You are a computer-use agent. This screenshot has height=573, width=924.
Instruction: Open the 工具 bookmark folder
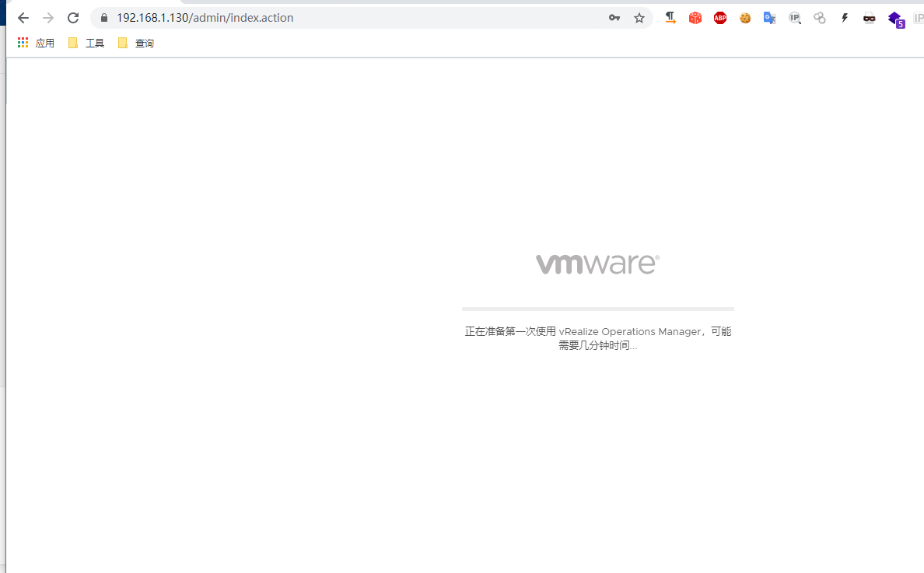pos(86,43)
